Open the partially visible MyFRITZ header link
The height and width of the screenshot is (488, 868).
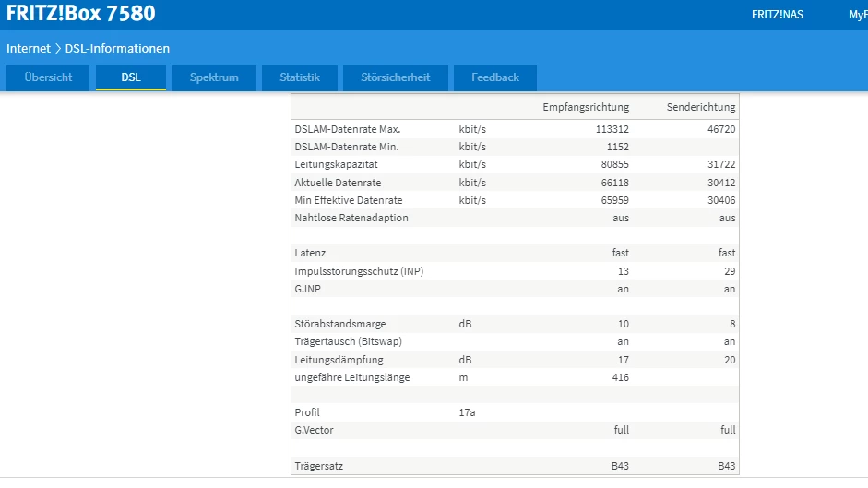click(x=857, y=15)
